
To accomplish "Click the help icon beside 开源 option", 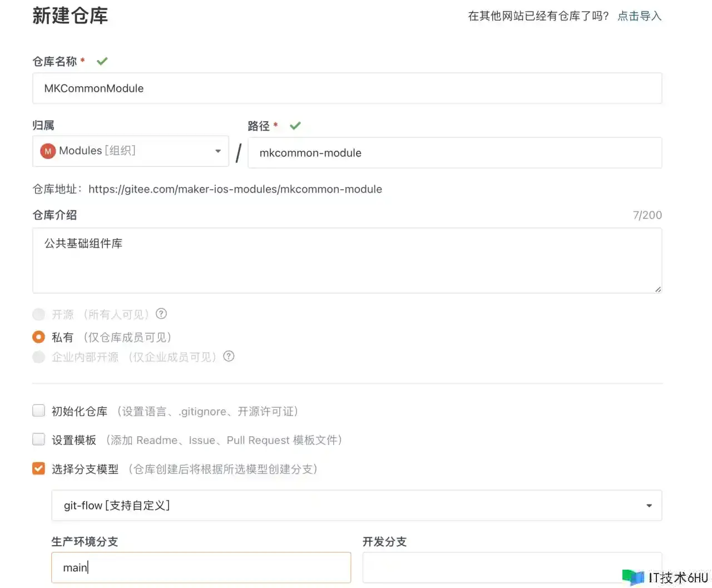I will pos(161,314).
